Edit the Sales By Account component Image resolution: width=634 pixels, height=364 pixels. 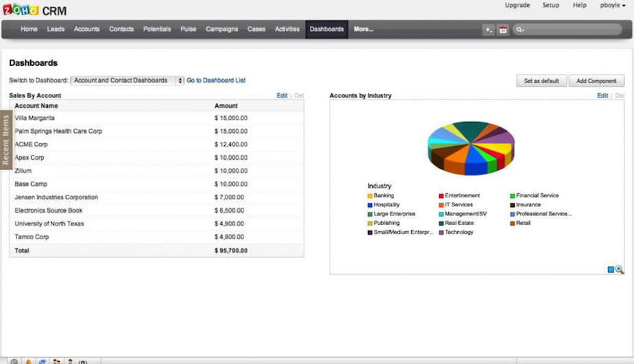click(282, 95)
